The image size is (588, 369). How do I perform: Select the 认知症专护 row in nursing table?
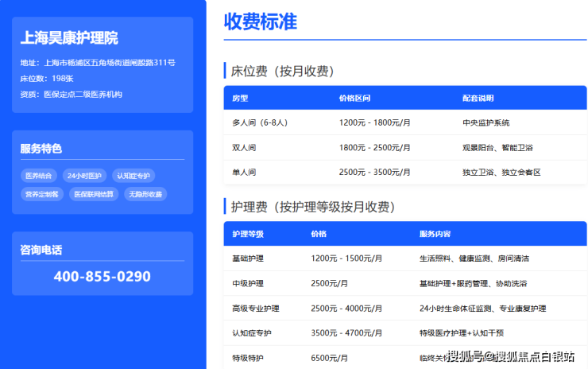pos(252,333)
